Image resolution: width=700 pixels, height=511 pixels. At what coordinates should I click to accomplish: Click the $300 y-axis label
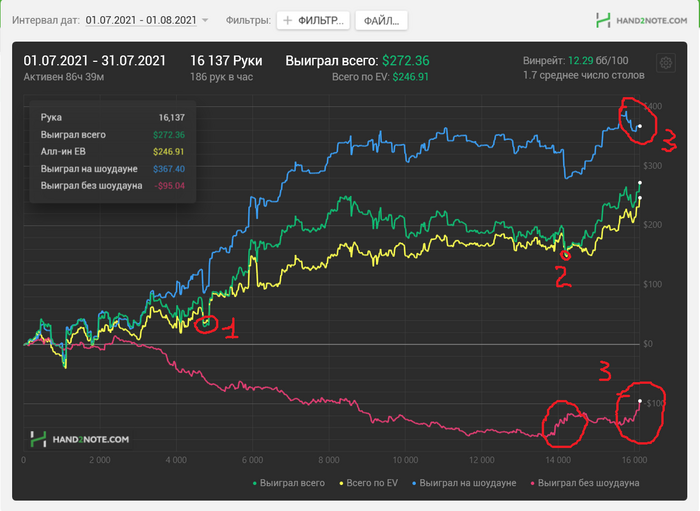(652, 166)
